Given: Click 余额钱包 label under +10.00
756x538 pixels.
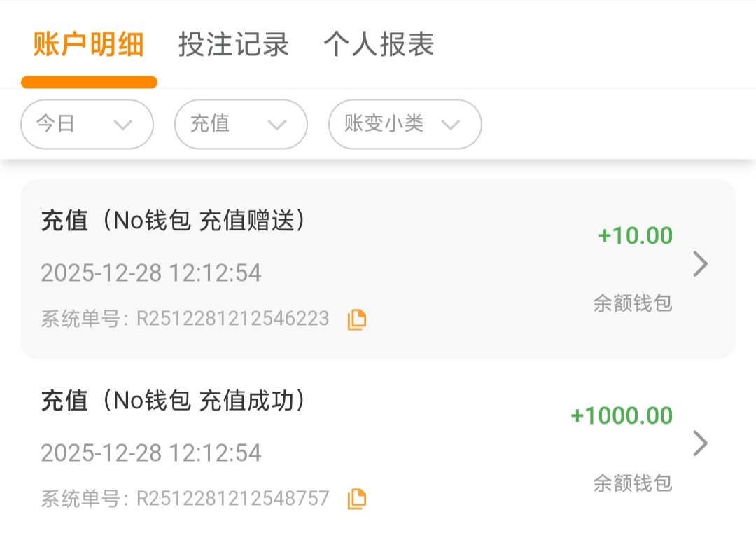Looking at the screenshot, I should (x=633, y=303).
